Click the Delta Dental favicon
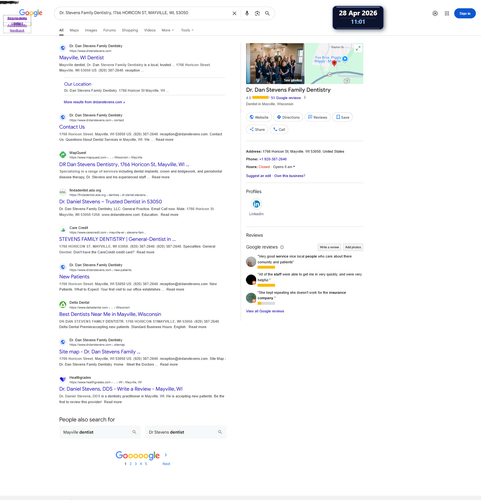487x500 pixels. [x=63, y=304]
